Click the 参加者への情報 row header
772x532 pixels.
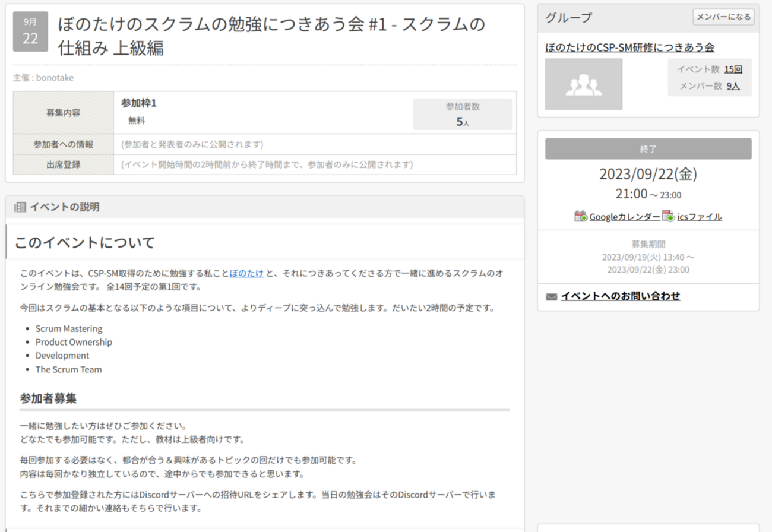[x=63, y=144]
